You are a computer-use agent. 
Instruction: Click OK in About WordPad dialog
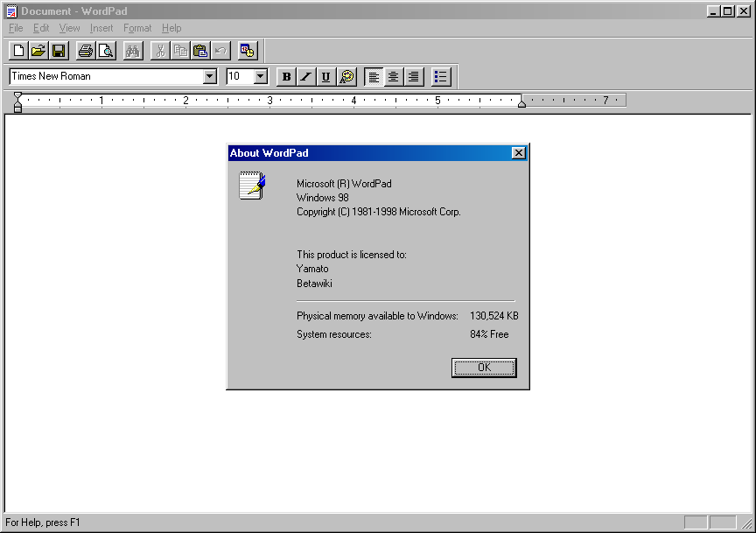coord(484,368)
